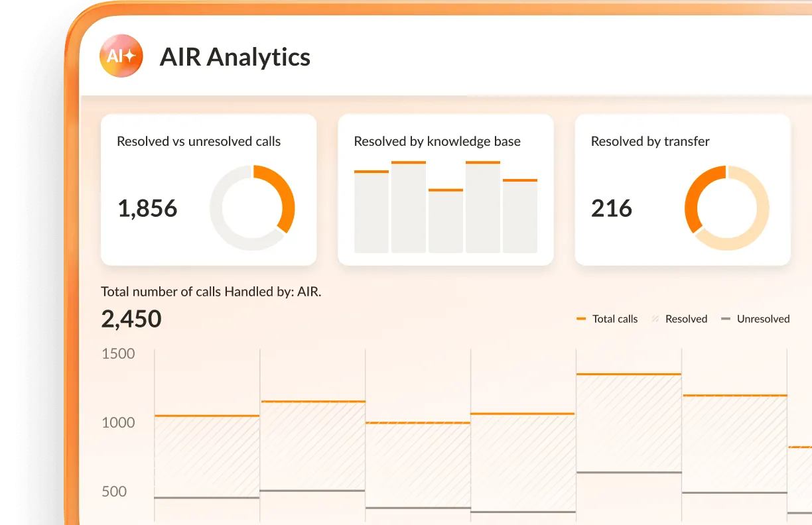Click the AI+ logo icon
The image size is (812, 525).
[x=121, y=56]
